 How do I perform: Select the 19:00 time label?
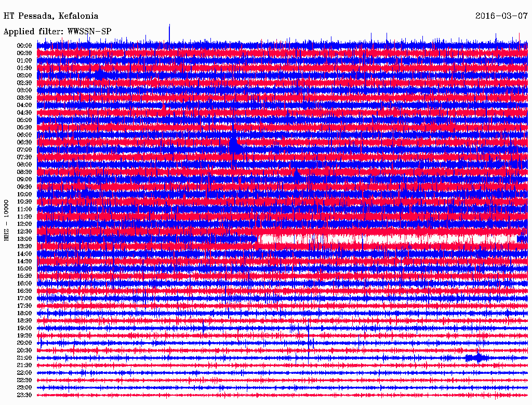point(24,328)
